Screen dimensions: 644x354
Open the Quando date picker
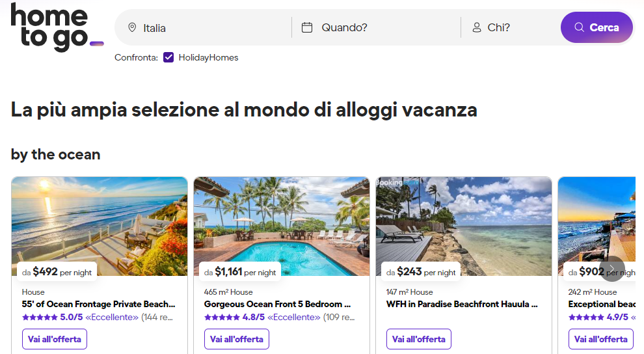[x=377, y=27]
